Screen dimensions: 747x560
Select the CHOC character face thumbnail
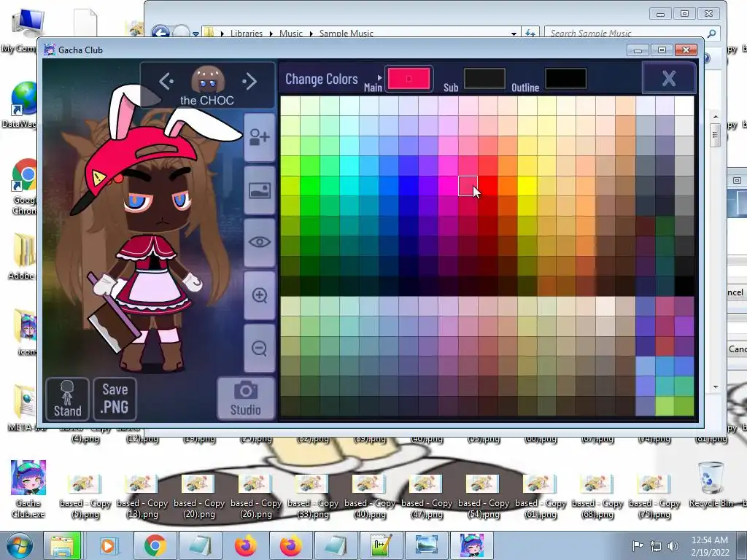208,79
